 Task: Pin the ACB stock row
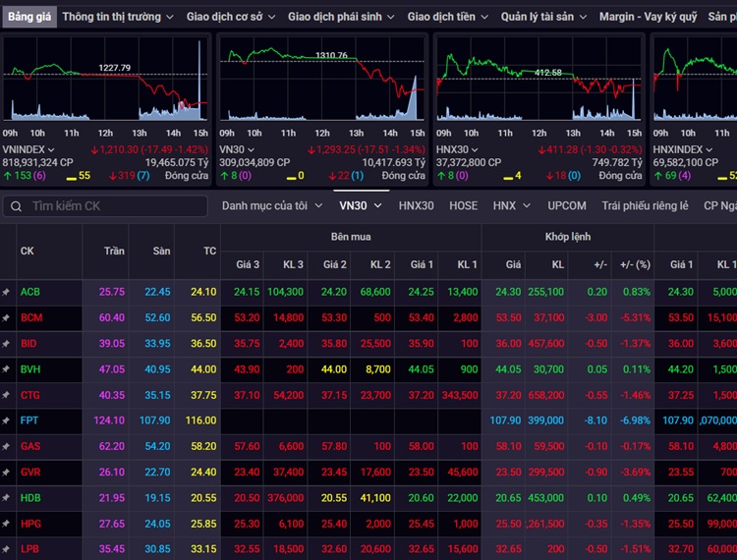click(6, 292)
